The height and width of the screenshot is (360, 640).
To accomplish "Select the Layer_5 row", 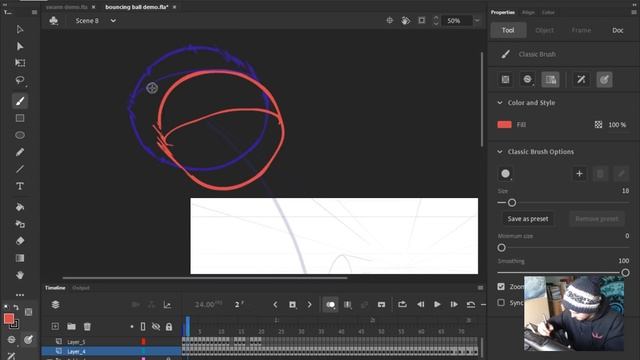I will pyautogui.click(x=111, y=342).
